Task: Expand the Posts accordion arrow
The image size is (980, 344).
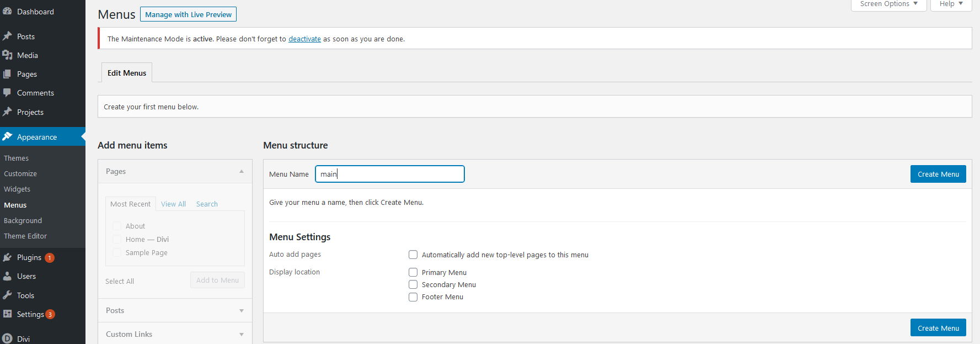Action: [x=242, y=310]
